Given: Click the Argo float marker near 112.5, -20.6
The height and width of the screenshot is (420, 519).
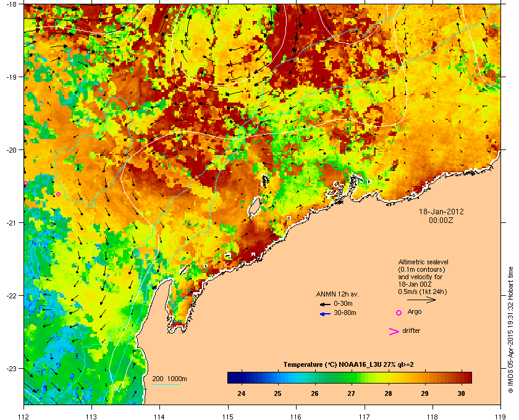Looking at the screenshot, I should [x=59, y=195].
